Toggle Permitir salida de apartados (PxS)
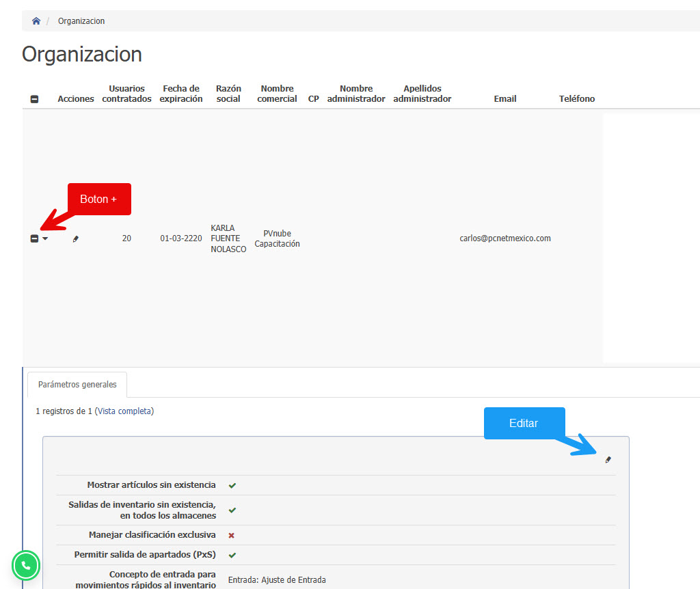The height and width of the screenshot is (589, 700). [x=232, y=555]
